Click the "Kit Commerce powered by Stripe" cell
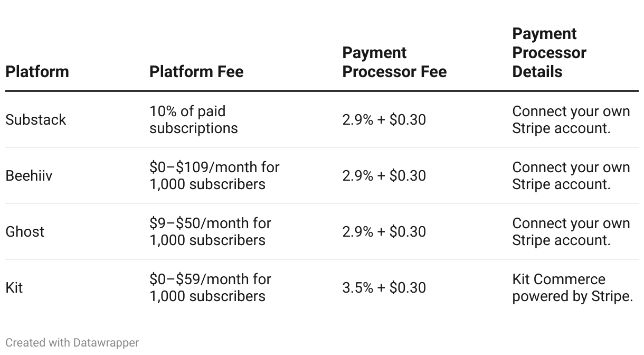 tap(572, 288)
